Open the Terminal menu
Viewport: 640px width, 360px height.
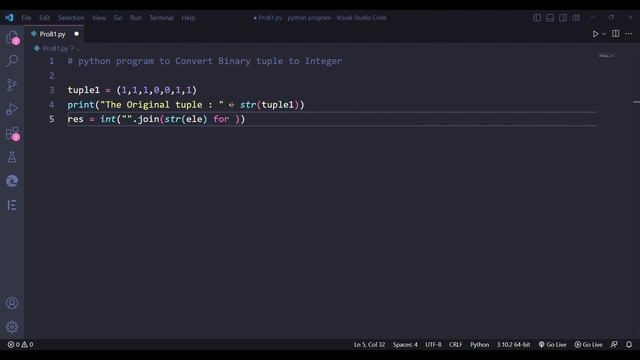pos(161,18)
